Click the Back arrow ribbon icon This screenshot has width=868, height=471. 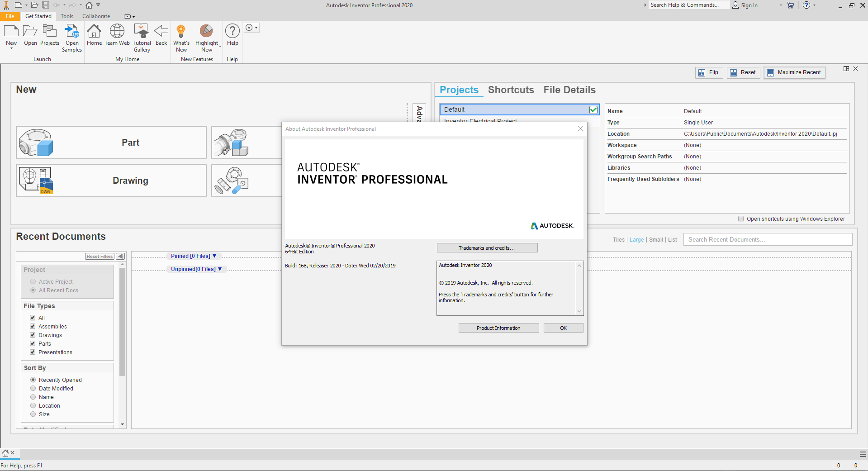161,32
